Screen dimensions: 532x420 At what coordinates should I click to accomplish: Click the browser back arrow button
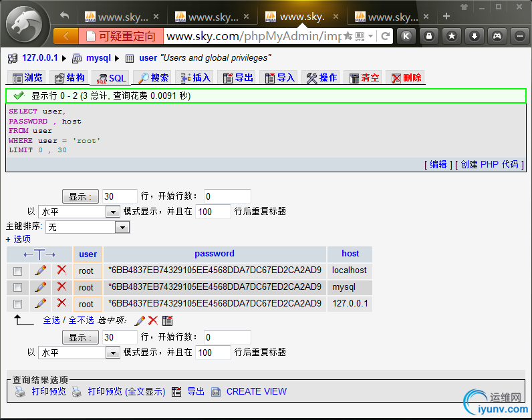coord(66,36)
